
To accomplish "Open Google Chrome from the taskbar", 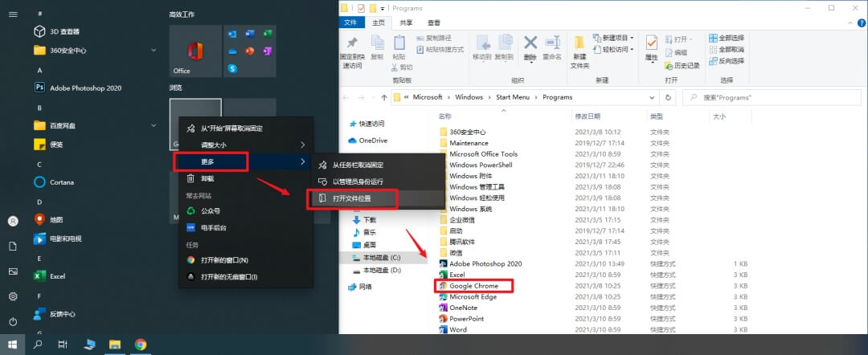I will coord(141,345).
